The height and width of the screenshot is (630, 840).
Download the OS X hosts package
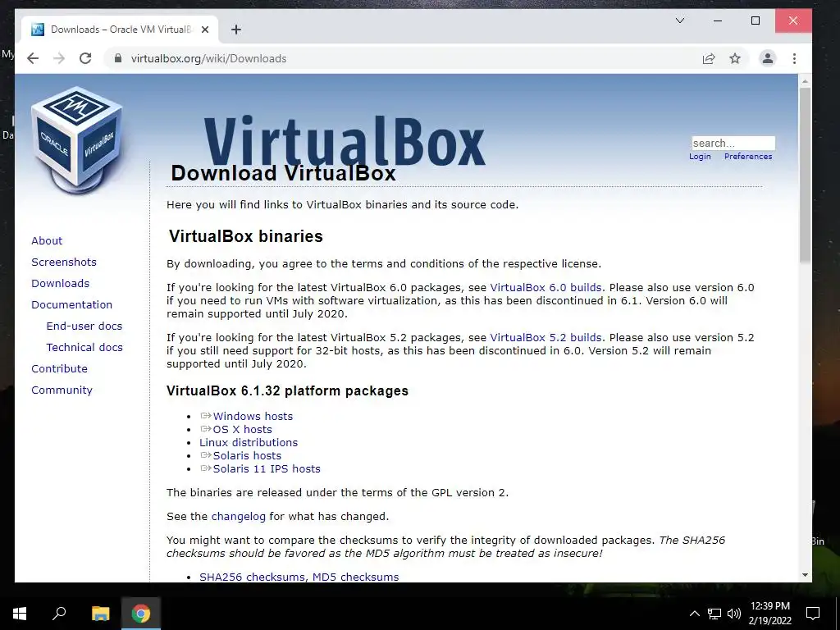point(242,430)
